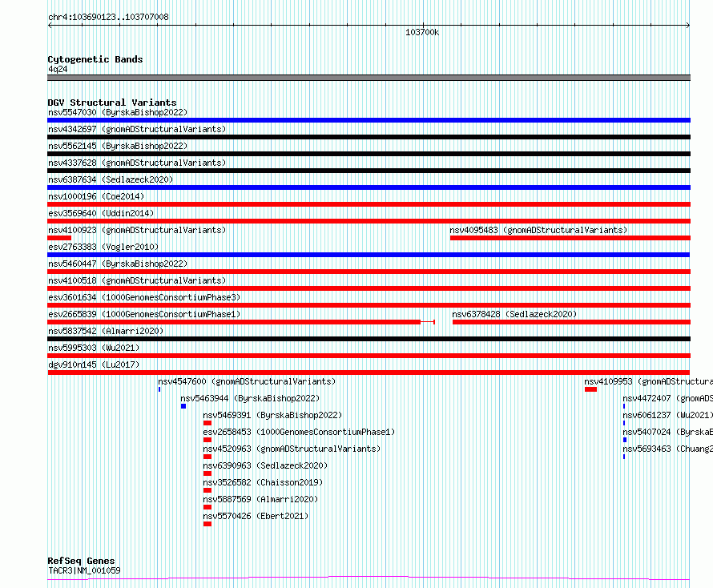
Task: Open nsv6061237 (Wu2021) variant
Action: point(667,415)
